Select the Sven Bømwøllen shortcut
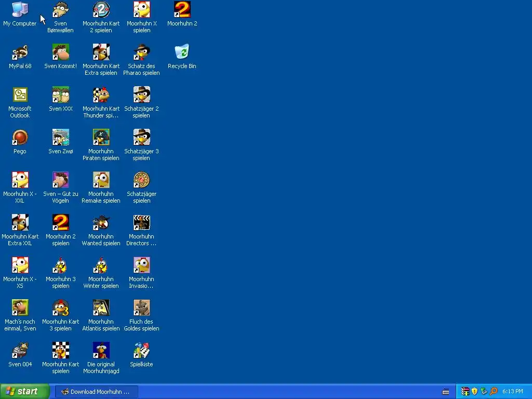 61,9
